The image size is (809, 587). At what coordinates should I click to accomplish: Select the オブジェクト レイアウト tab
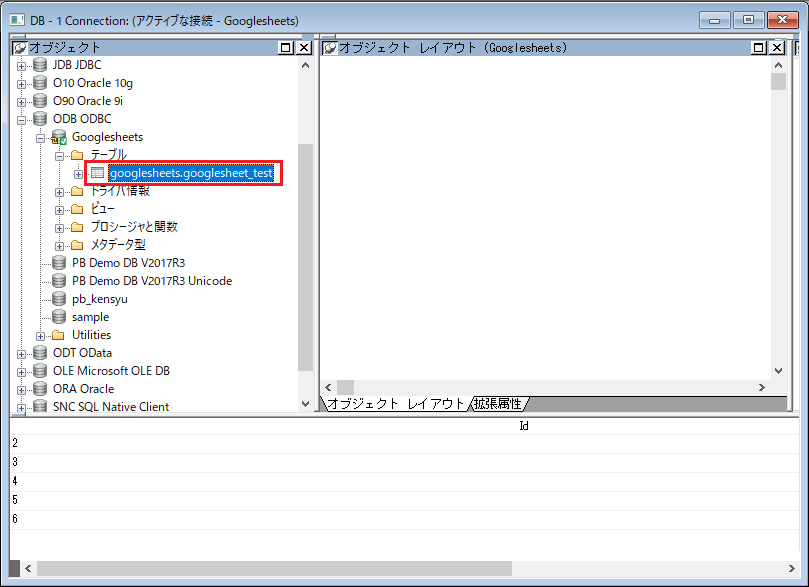(395, 404)
